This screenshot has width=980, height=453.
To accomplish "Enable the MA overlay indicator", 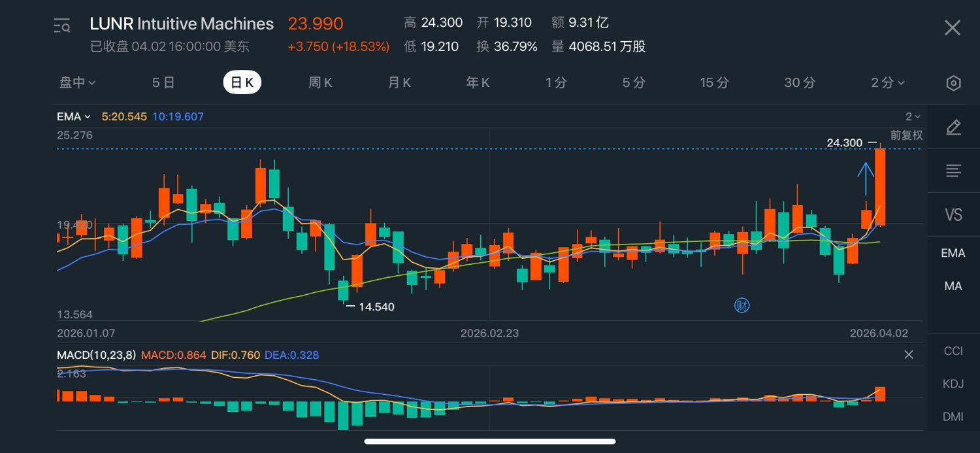I will 953,286.
